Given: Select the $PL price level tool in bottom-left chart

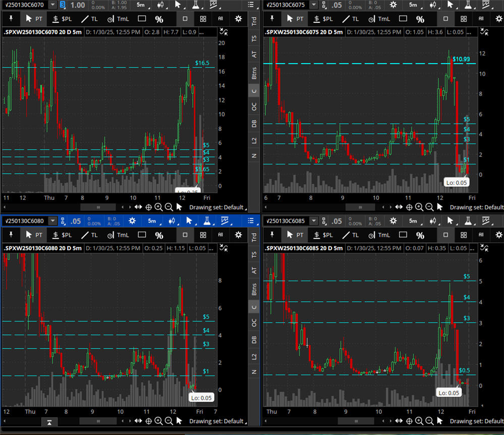Looking at the screenshot, I should point(62,235).
